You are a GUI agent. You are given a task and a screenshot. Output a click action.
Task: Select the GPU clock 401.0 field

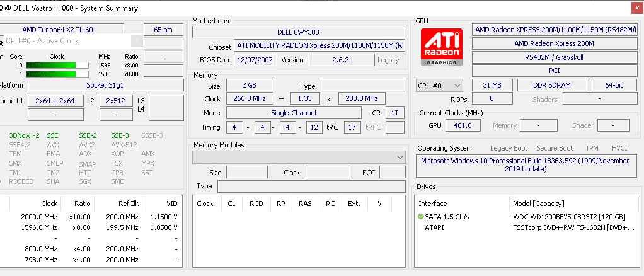tap(463, 125)
